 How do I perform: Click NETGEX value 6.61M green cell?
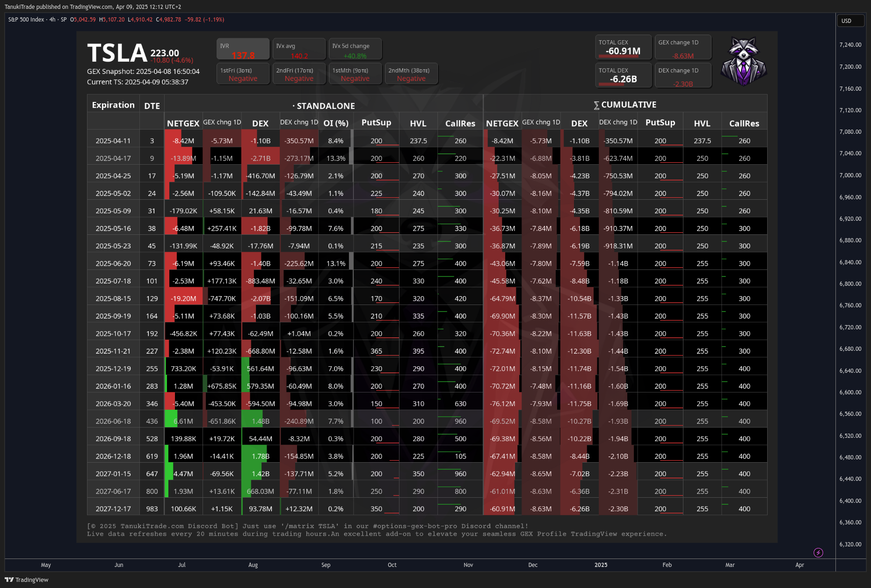pos(183,421)
